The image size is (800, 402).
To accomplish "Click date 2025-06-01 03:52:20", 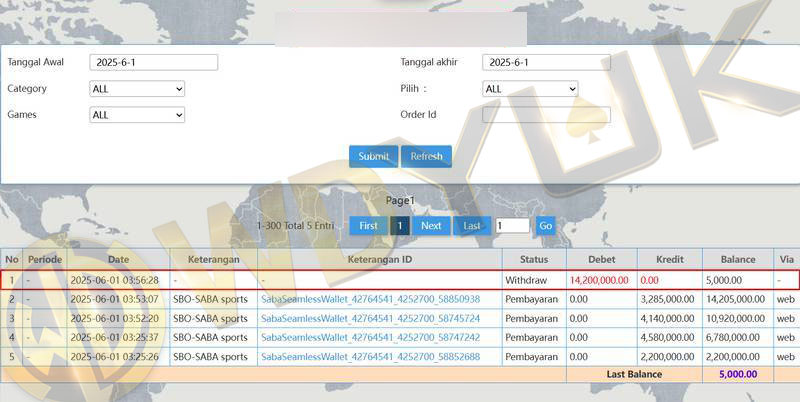I will (114, 318).
